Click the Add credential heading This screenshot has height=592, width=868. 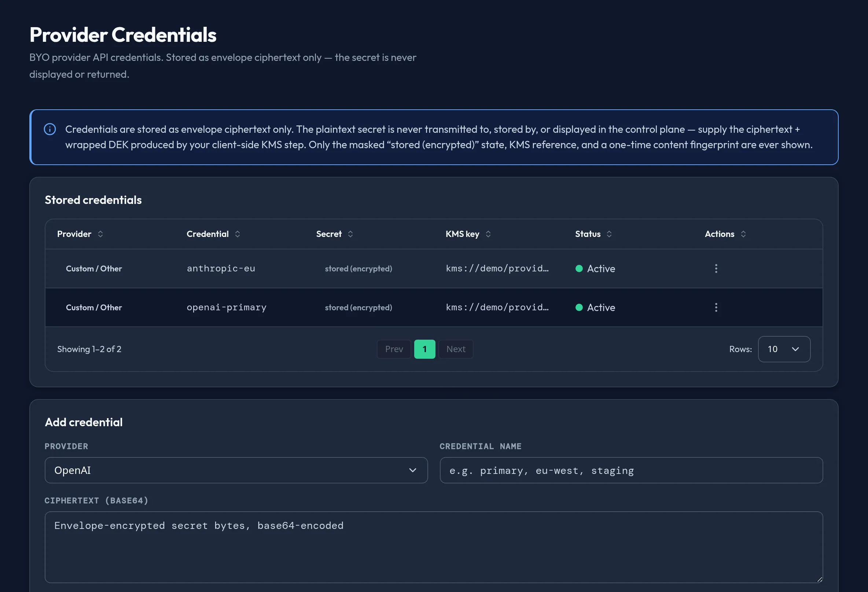click(84, 422)
